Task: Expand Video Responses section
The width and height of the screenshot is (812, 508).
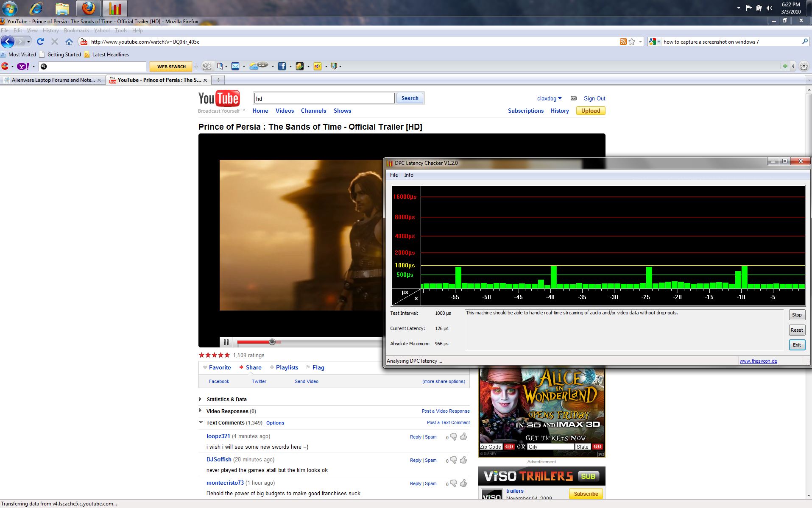Action: (x=200, y=411)
